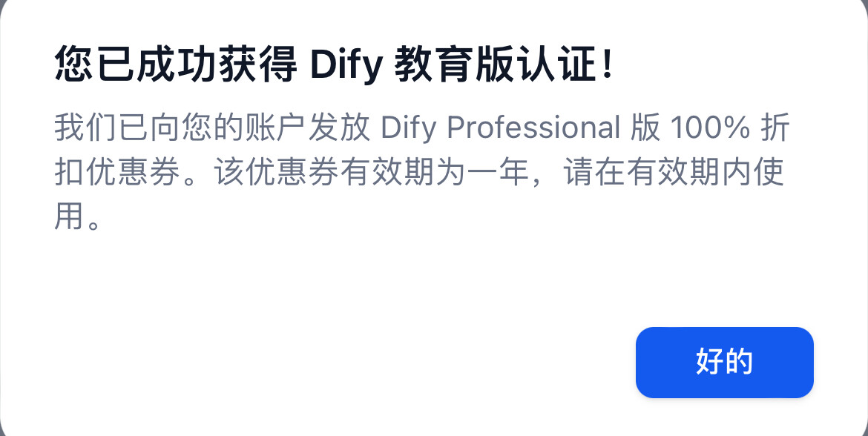Click the word Dify in the heading

pos(346,65)
